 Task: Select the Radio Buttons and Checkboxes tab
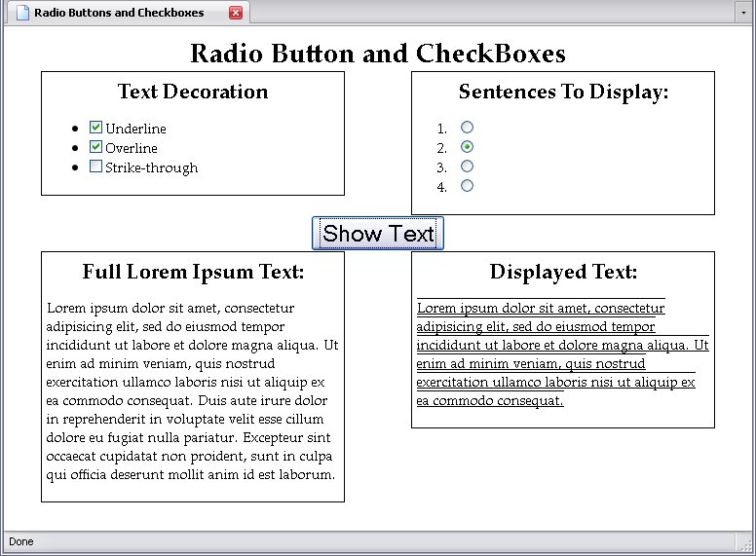tap(128, 12)
